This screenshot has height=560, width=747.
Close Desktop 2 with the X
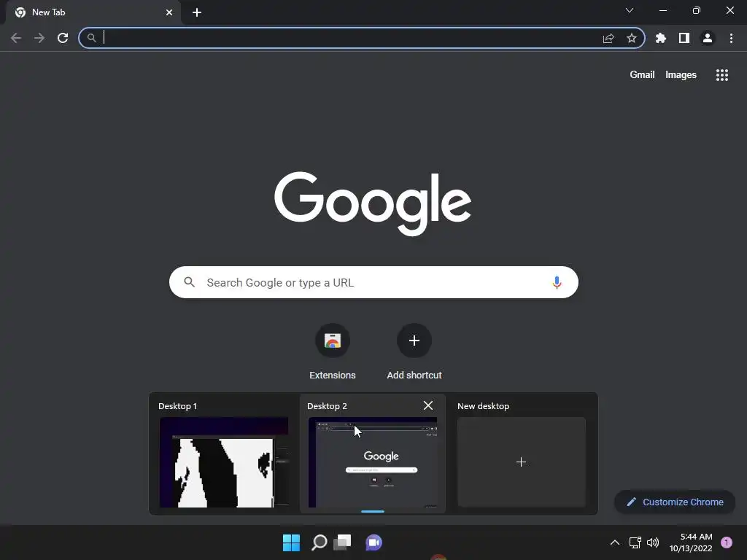(x=427, y=405)
